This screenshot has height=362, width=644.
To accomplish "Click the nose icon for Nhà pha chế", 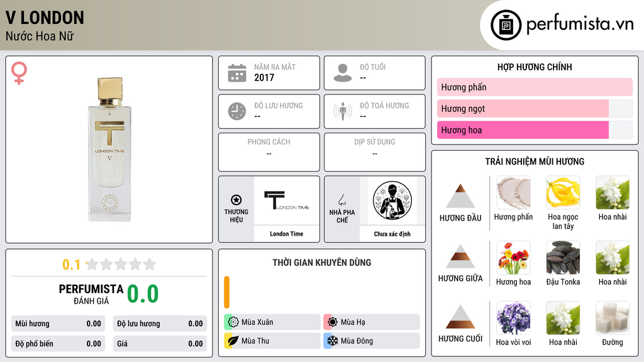I will 341,200.
